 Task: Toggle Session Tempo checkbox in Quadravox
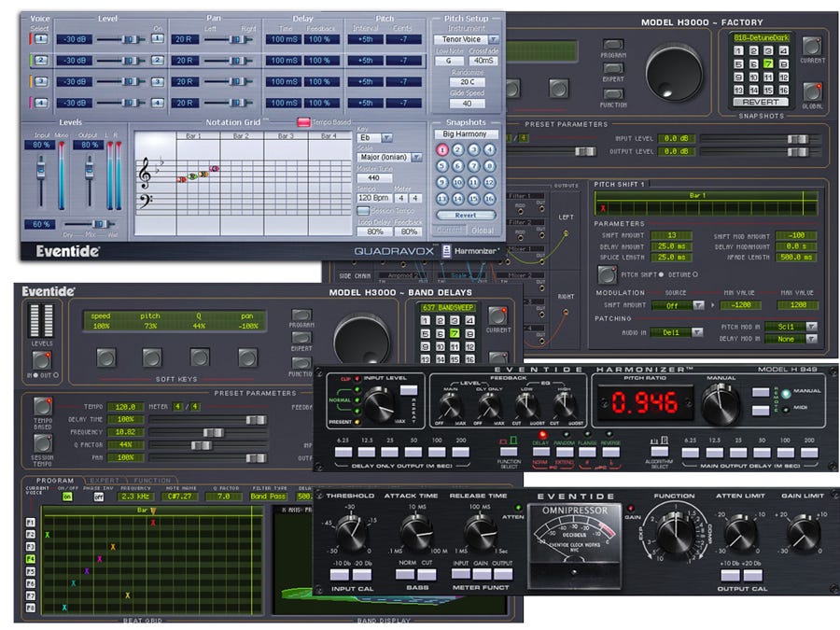pyautogui.click(x=363, y=211)
